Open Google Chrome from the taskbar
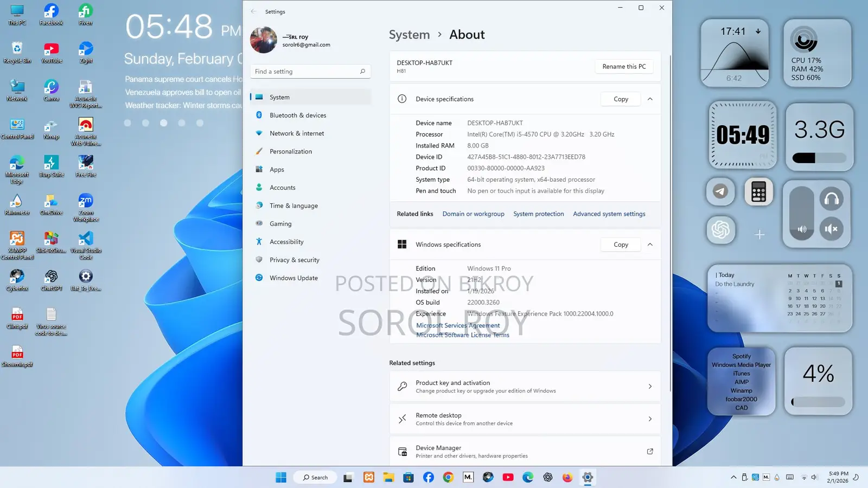 point(448,477)
